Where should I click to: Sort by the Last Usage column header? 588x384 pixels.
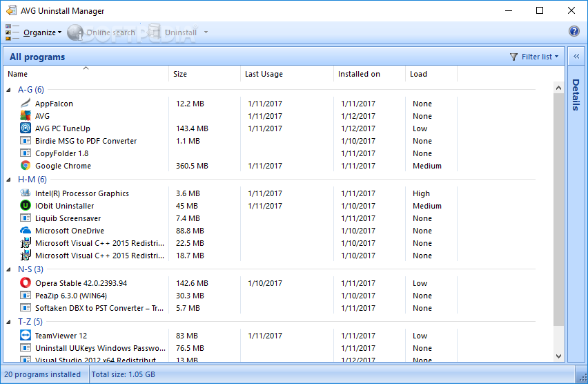[x=287, y=74]
